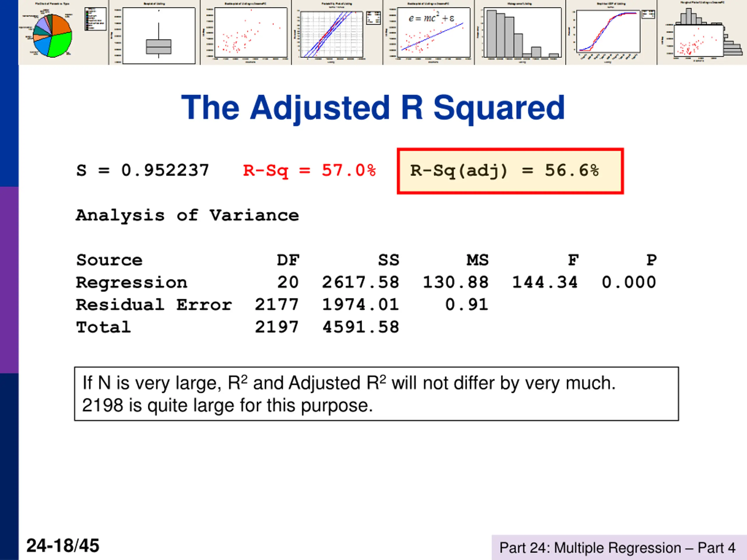Click the Regression MS value '130.88'
Screen dimensions: 747x560
pyautogui.click(x=455, y=282)
